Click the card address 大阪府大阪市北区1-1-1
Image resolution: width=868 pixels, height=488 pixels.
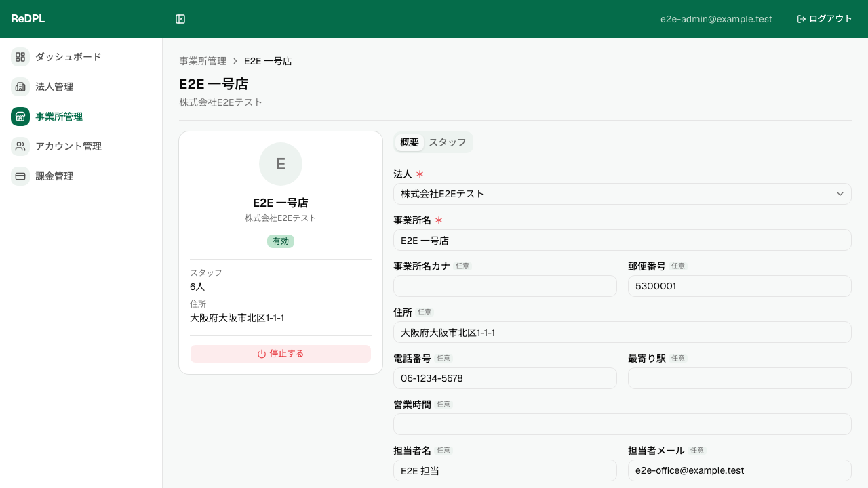click(x=237, y=318)
